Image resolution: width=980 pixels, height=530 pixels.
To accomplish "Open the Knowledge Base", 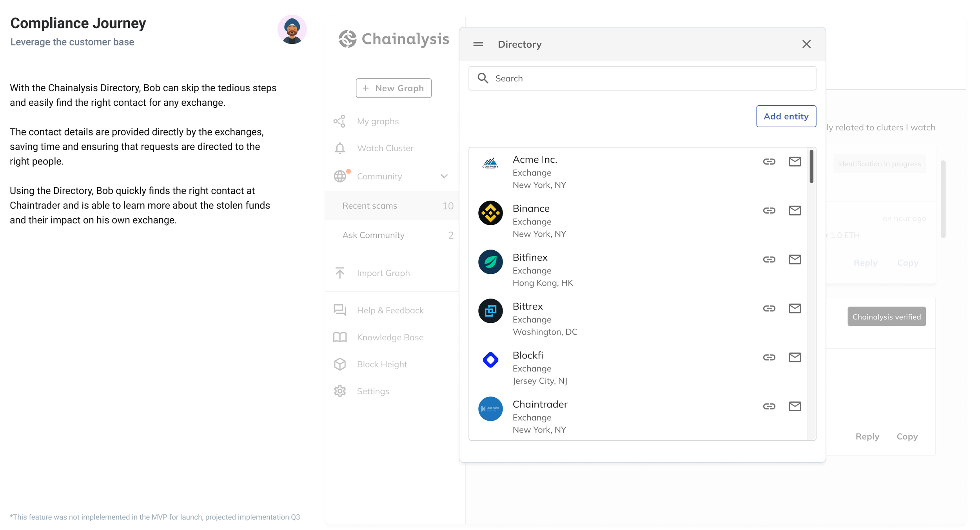I will 390,337.
